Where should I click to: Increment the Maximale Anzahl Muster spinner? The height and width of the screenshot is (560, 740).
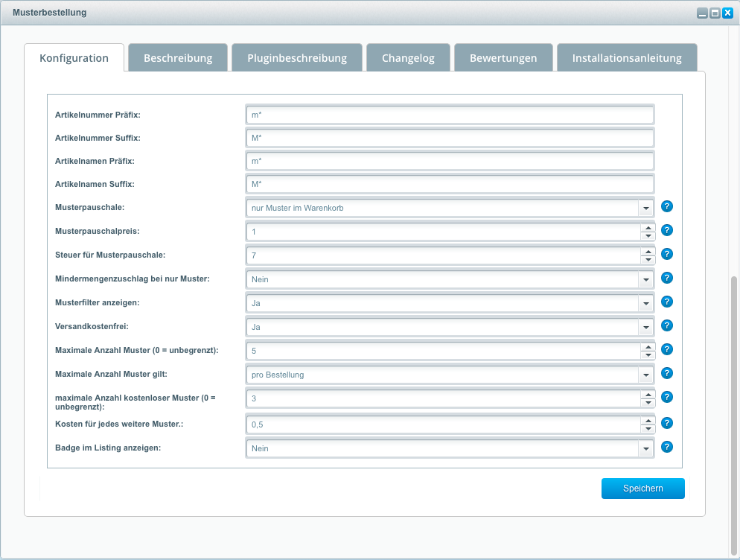648,347
